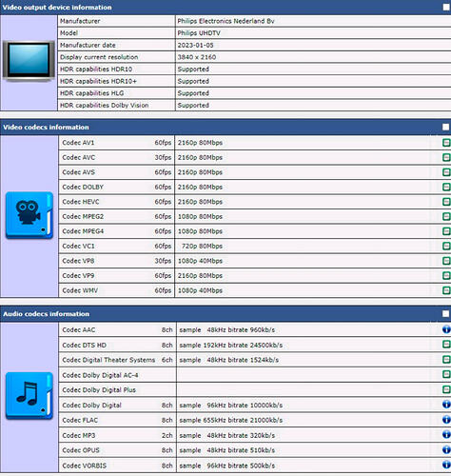Image resolution: width=451 pixels, height=476 pixels.
Task: Open the blue info icon for Codec MP3
Action: (x=446, y=435)
